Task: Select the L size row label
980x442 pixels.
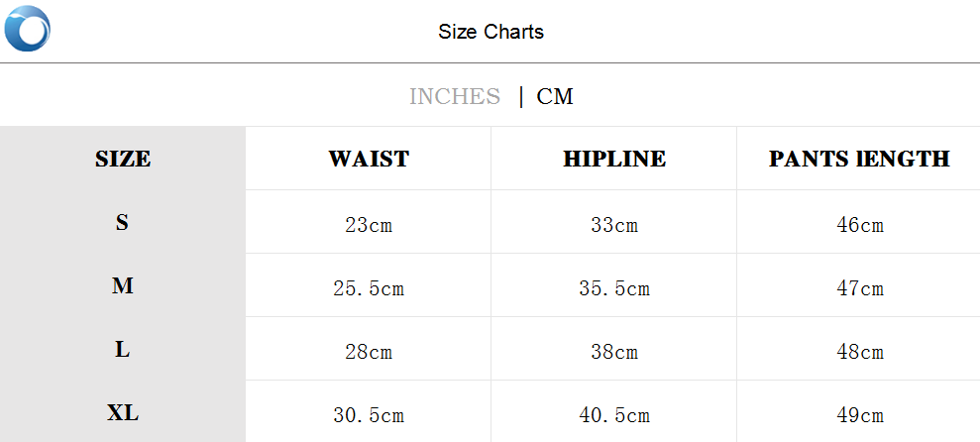Action: [x=122, y=350]
